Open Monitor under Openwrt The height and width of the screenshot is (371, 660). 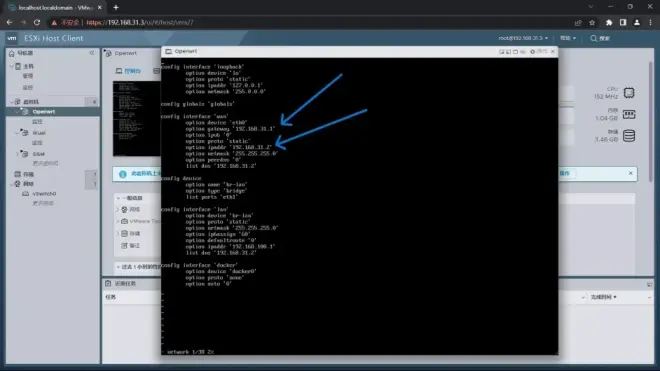pyautogui.click(x=37, y=122)
